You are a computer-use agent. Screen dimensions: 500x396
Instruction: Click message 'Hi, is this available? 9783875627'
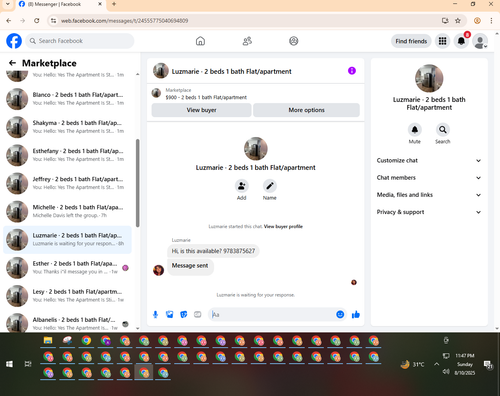pyautogui.click(x=213, y=251)
